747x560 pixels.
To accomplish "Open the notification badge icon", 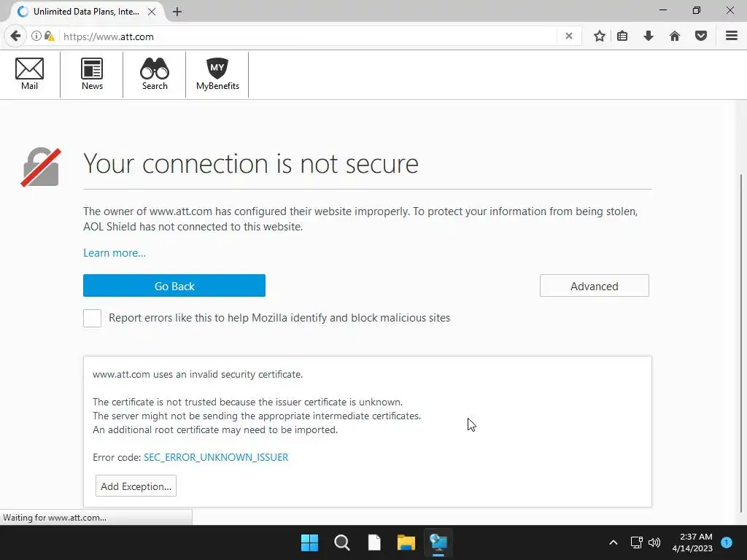I will pos(727,542).
